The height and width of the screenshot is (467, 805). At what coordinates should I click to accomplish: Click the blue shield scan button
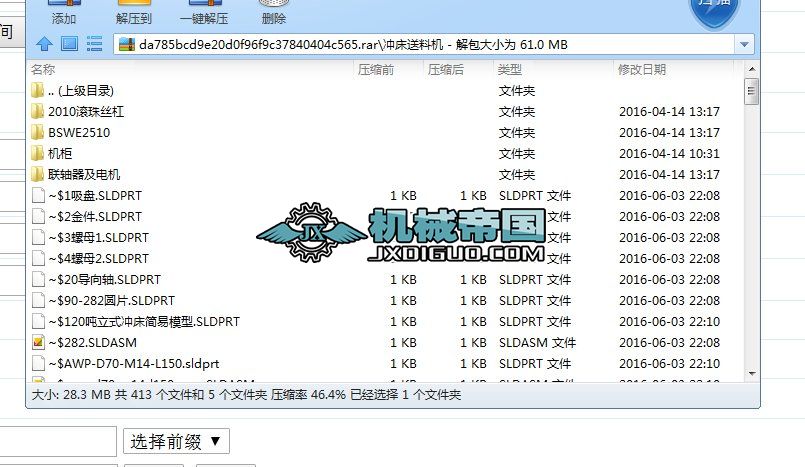[714, 13]
